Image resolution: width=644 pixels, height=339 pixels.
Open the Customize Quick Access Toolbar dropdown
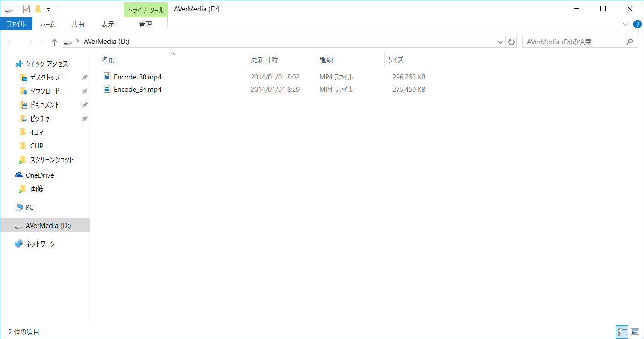48,9
